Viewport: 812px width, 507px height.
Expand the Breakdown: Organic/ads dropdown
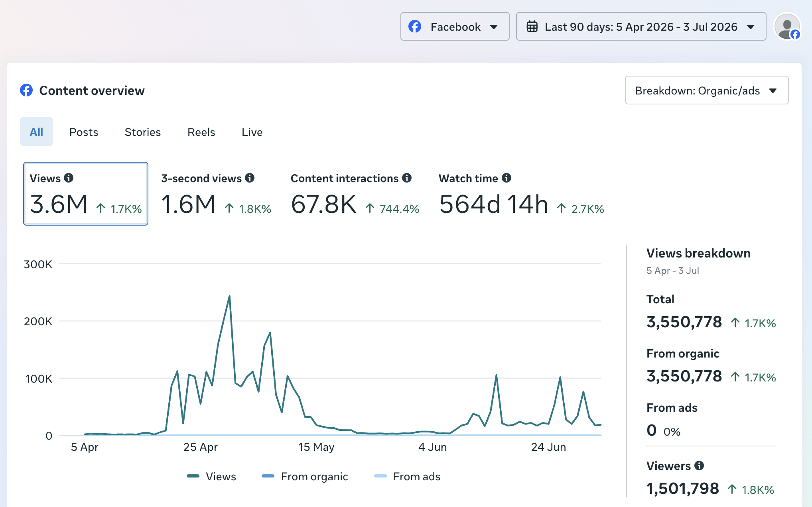click(707, 90)
